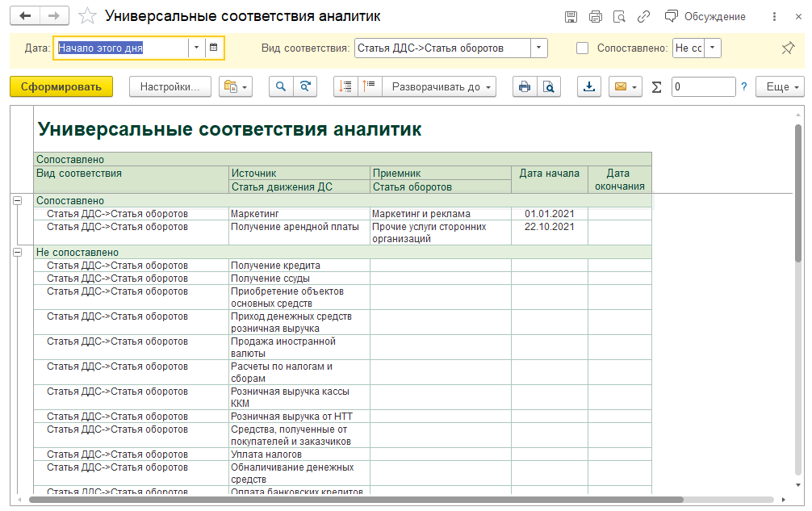Screen dimensions: 812x511
Task: Pin the settings panel with the pushpin icon
Action: [788, 48]
